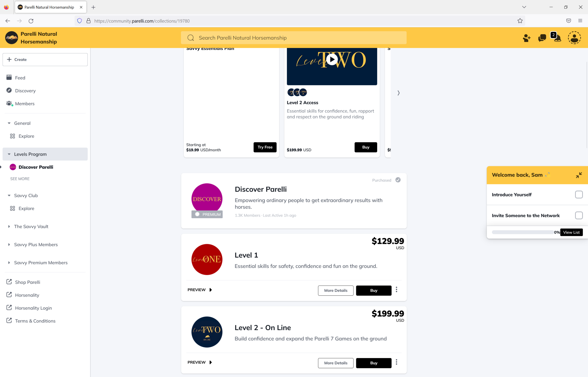
Task: Expand The Savvy Vault section
Action: coord(9,227)
